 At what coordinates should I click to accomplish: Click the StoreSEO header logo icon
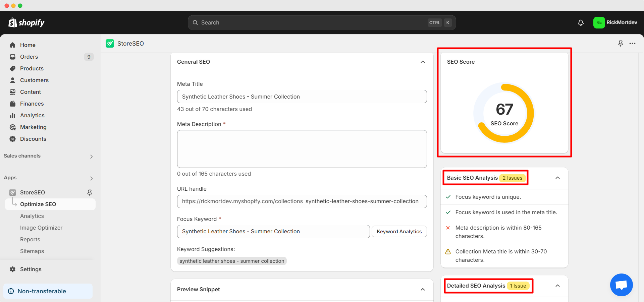click(x=110, y=44)
